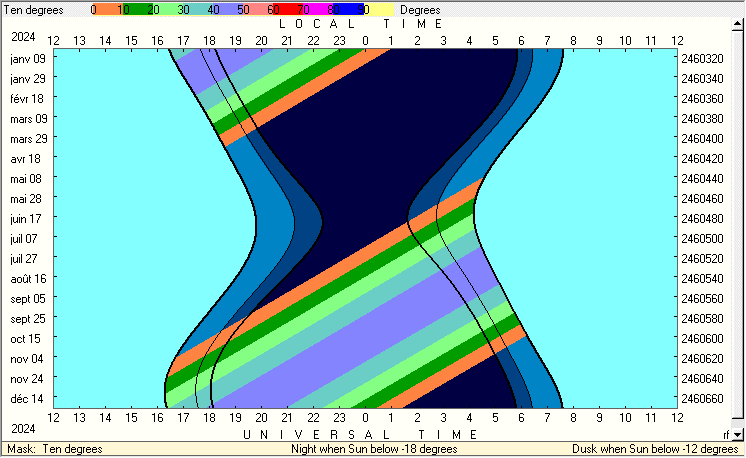
Task: Click the 'nov 24' date label
Action: 27,379
